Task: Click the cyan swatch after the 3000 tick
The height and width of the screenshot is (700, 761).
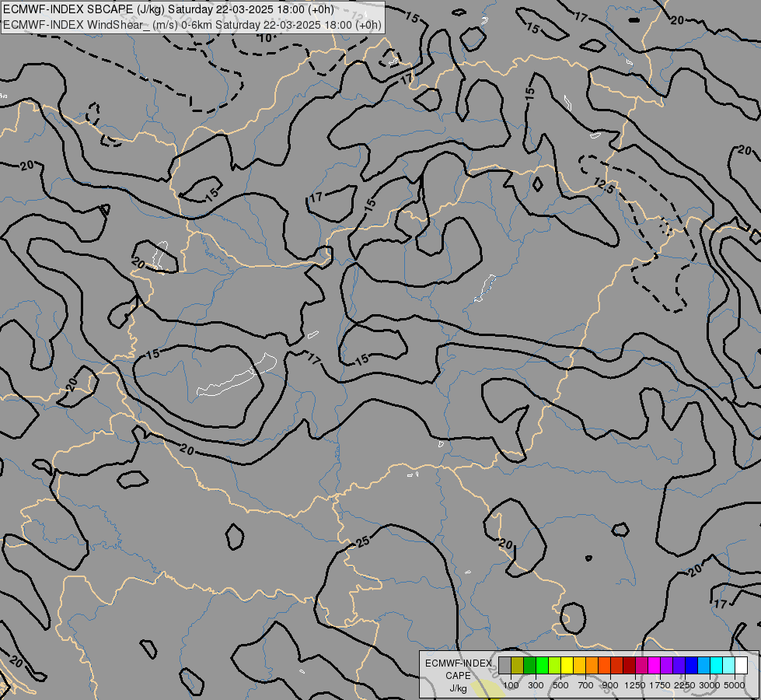Action: pyautogui.click(x=717, y=665)
